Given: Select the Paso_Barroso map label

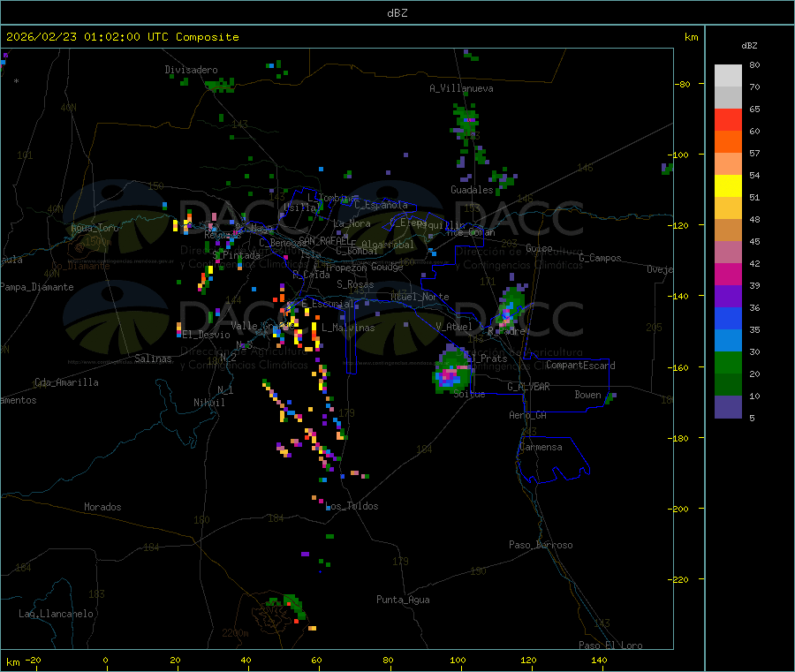Looking at the screenshot, I should click(x=541, y=545).
